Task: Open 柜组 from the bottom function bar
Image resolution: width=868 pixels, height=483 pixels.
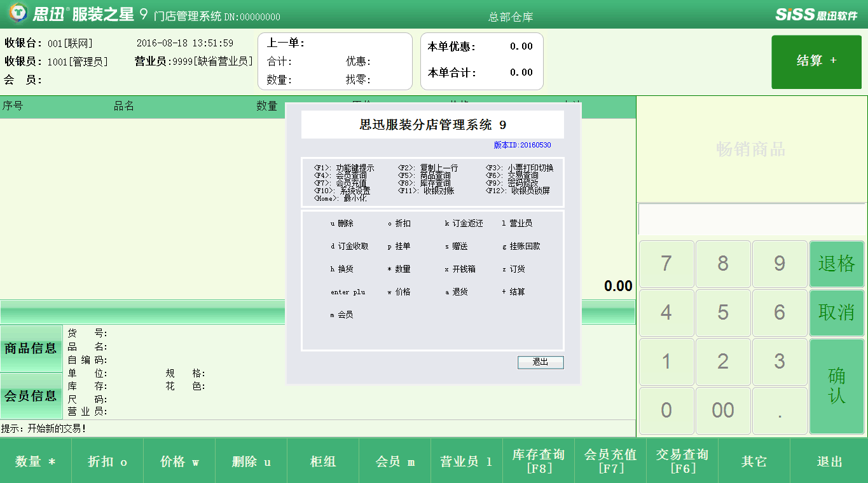Action: tap(323, 461)
